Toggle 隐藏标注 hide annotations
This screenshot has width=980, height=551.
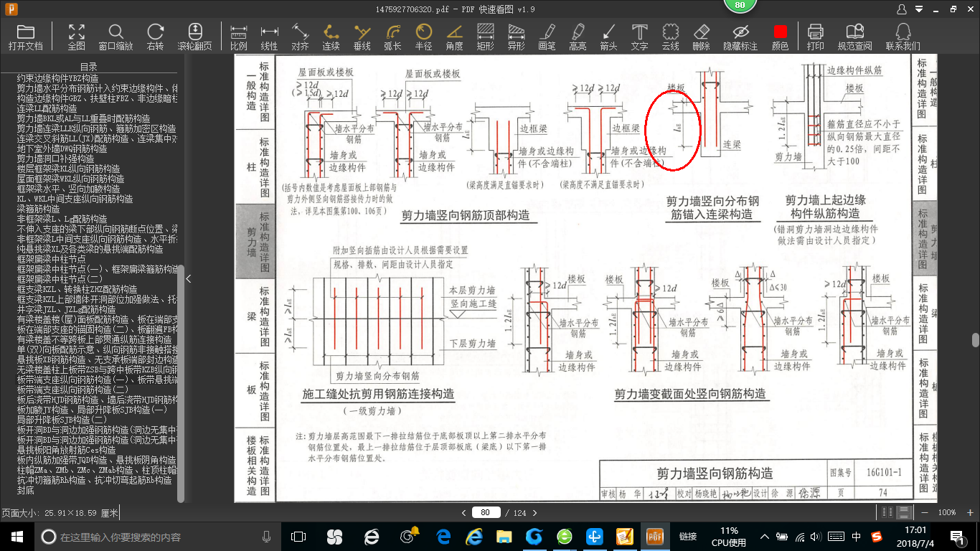pos(740,37)
